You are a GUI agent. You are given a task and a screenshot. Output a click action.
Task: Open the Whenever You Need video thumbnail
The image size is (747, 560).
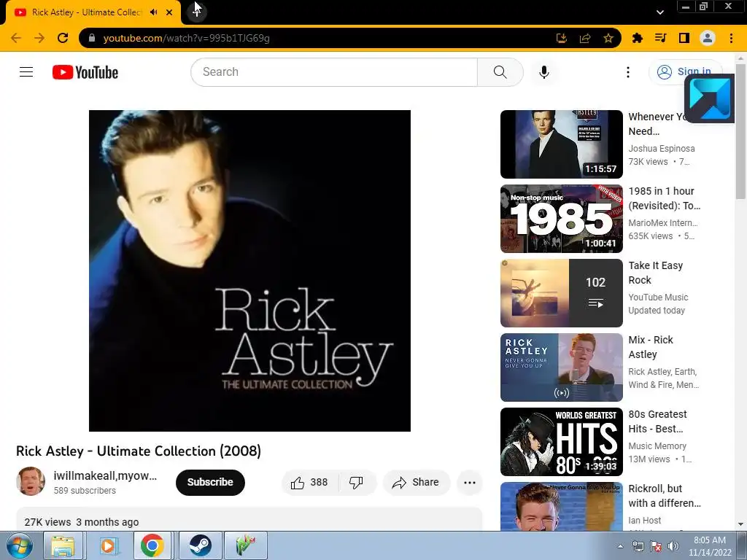tap(561, 144)
